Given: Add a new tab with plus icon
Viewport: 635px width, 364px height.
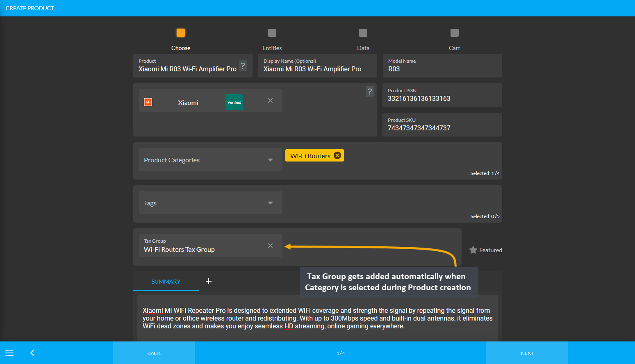Looking at the screenshot, I should point(209,281).
